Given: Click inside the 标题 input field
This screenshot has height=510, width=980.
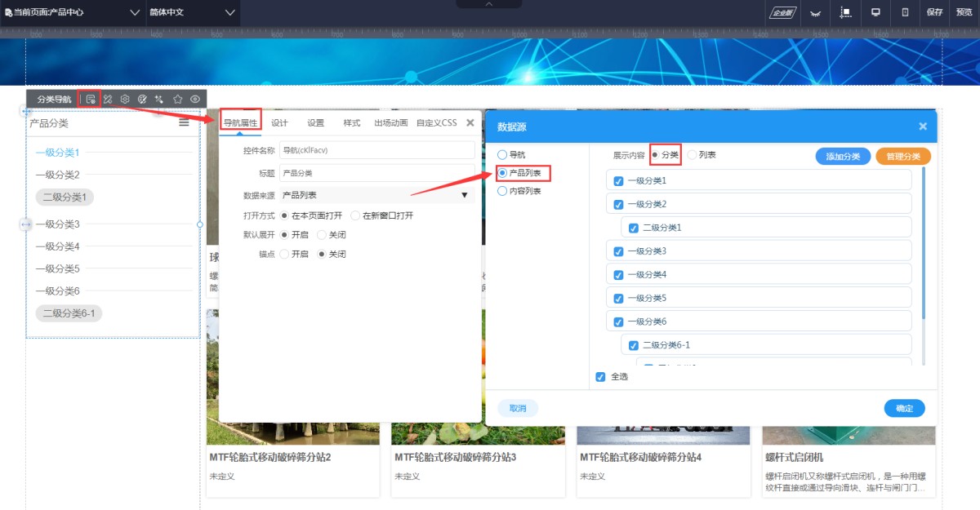Looking at the screenshot, I should (376, 173).
